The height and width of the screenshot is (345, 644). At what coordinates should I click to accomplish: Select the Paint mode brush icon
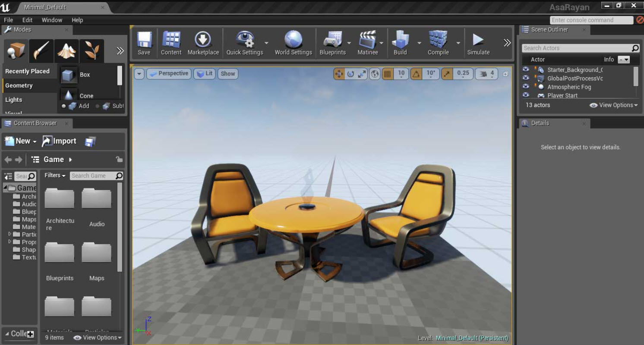click(x=41, y=51)
